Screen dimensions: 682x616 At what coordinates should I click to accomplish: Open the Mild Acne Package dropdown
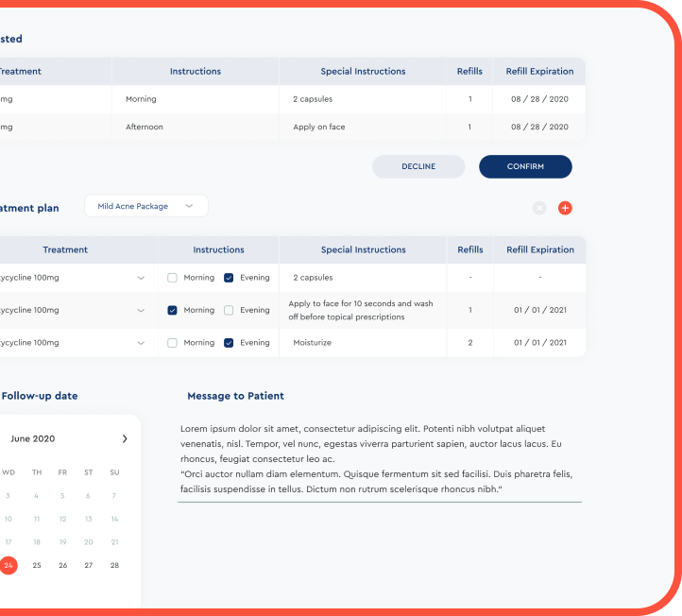tap(145, 206)
